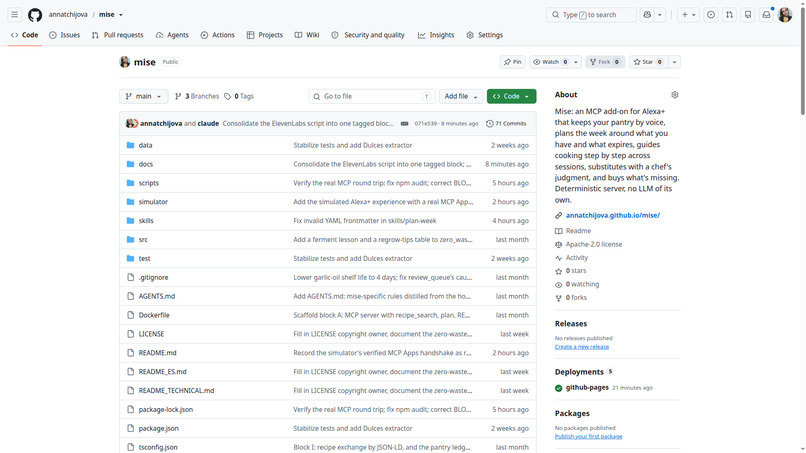Open README_TECHNICAL.md file
The width and height of the screenshot is (806, 453).
[x=176, y=390]
